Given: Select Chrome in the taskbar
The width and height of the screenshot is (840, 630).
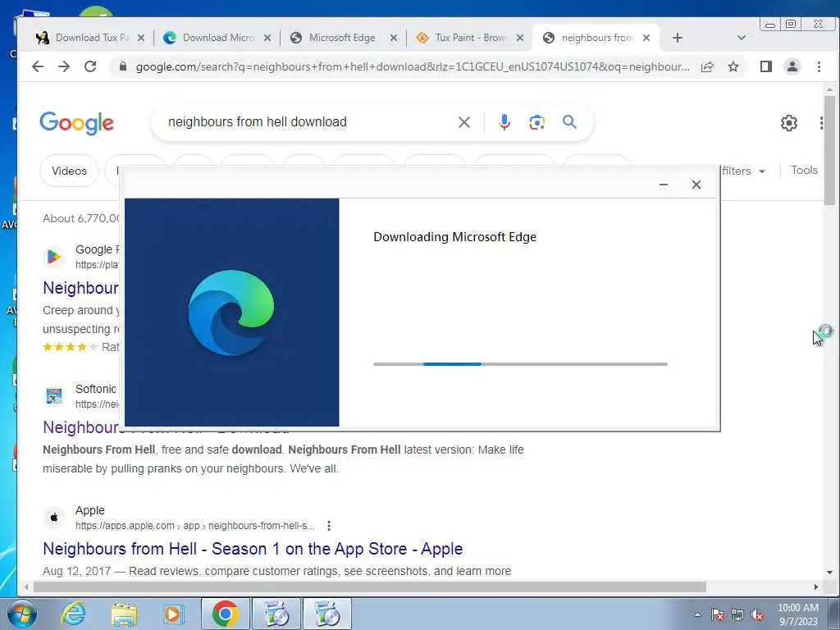Looking at the screenshot, I should 225,614.
